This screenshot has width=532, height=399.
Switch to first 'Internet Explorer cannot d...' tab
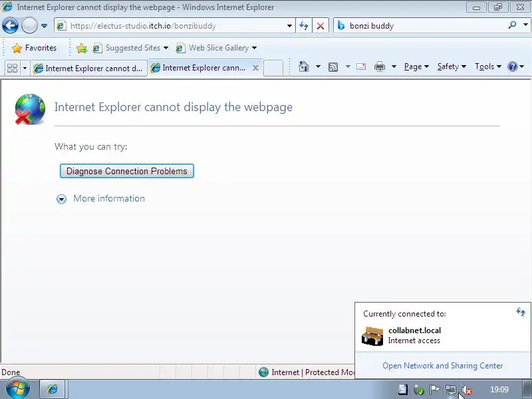point(88,68)
